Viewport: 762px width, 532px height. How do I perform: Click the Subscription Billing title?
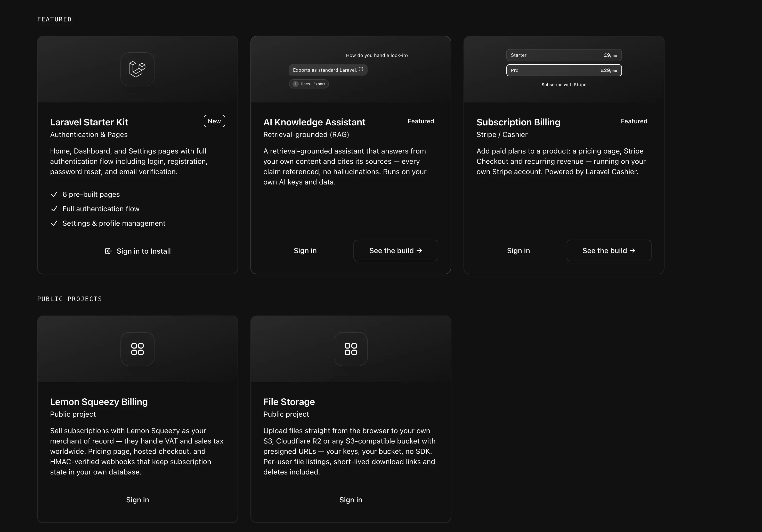point(518,122)
